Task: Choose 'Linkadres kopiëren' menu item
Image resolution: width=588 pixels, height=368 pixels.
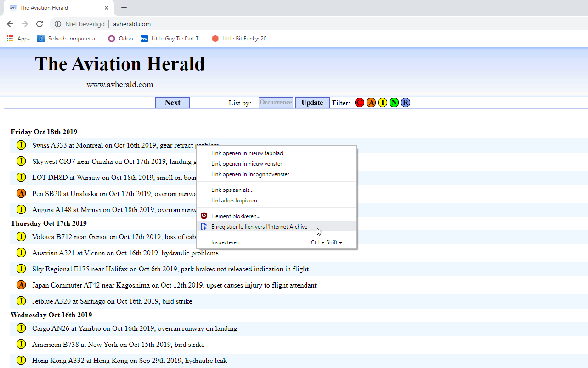Action: tap(277, 201)
